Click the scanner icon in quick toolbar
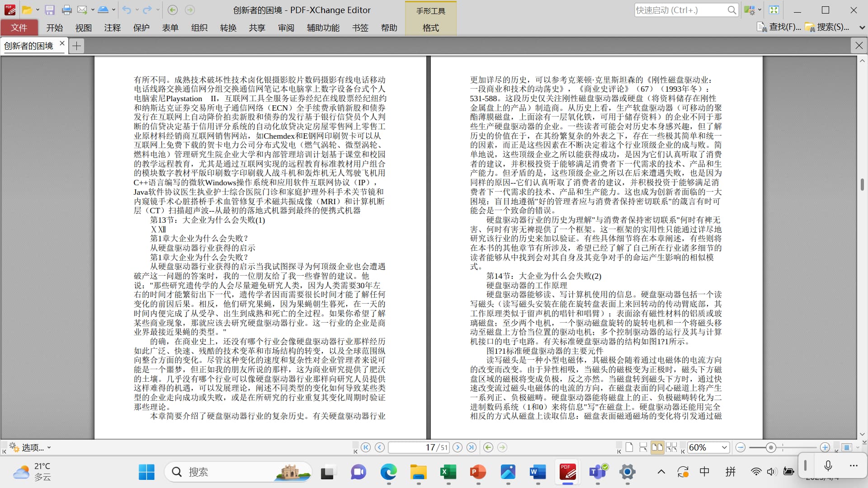This screenshot has width=868, height=488. pyautogui.click(x=103, y=10)
